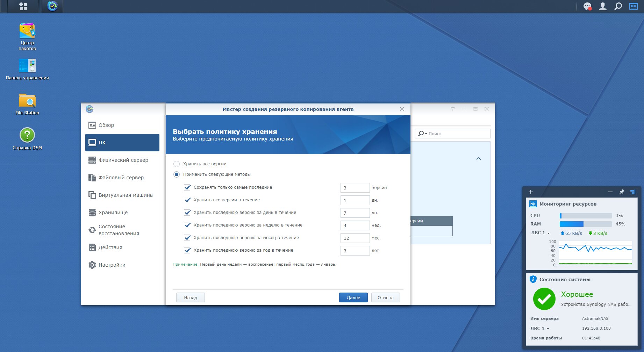
Task: Click the green healthy status checkmark
Action: coord(544,299)
